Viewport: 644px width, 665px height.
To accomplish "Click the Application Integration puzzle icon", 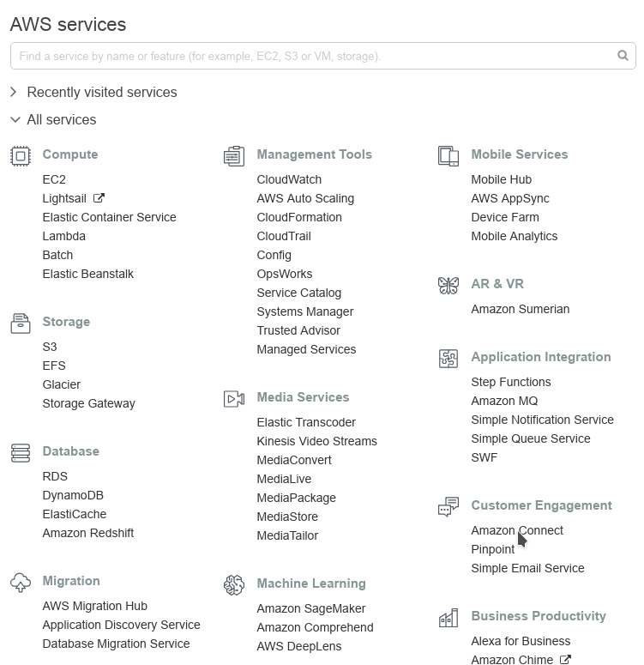I will point(448,359).
